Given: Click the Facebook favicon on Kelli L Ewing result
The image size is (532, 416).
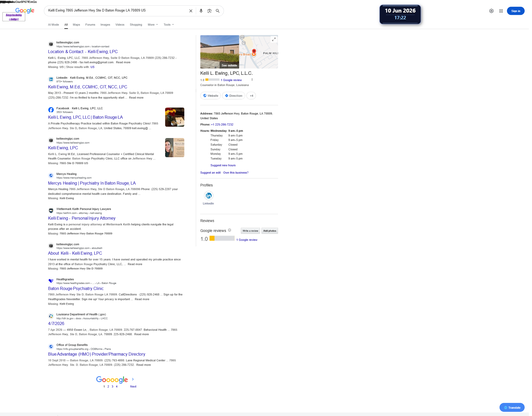Looking at the screenshot, I should point(51,110).
